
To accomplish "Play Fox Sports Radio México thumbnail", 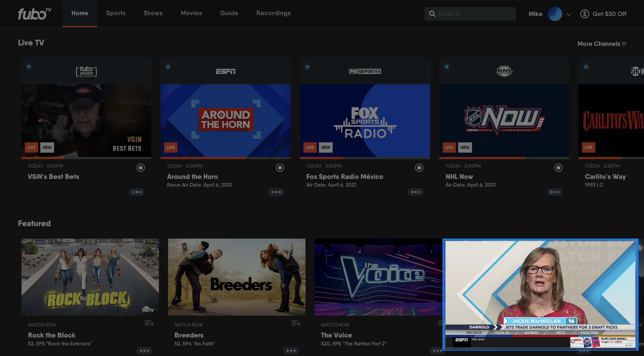I will click(x=365, y=120).
